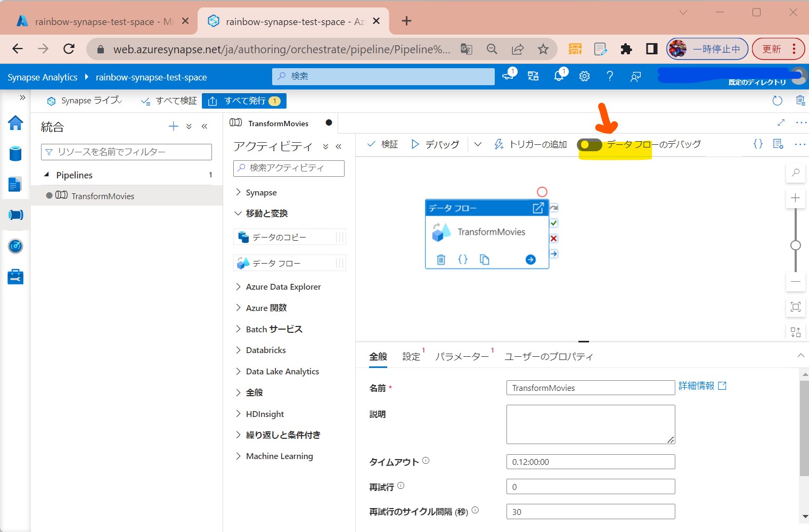The width and height of the screenshot is (809, 532).
Task: Expand the Data Lake Analytics group
Action: point(238,371)
